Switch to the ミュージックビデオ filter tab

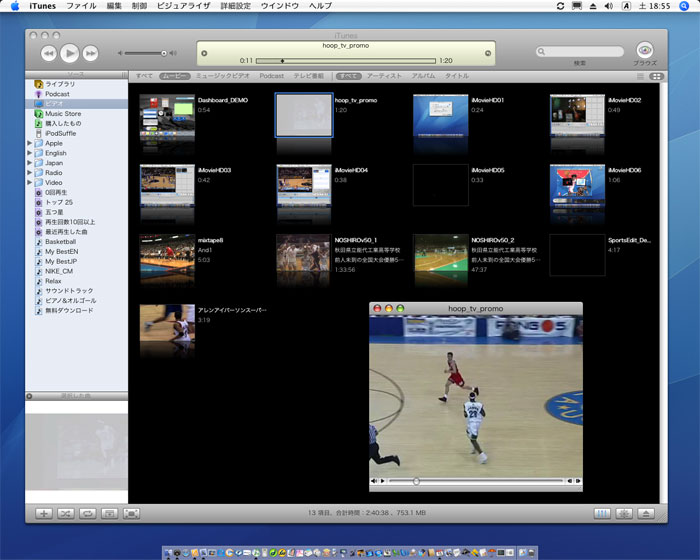(x=223, y=76)
